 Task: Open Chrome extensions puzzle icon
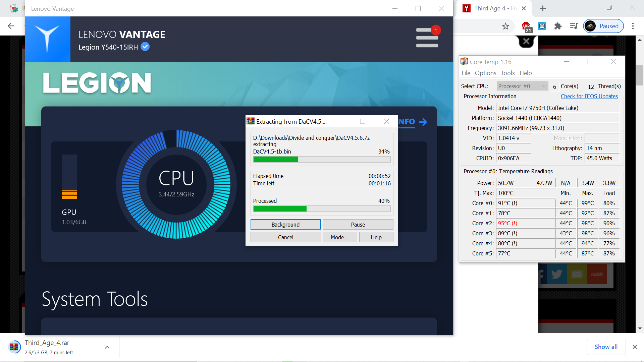tap(558, 26)
